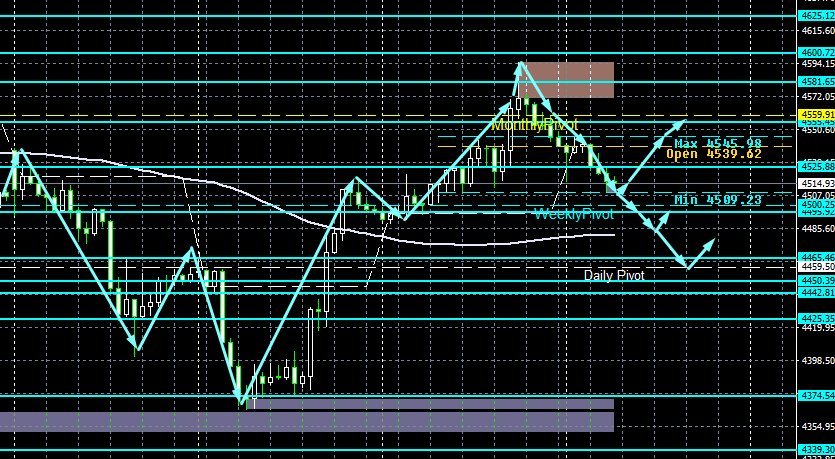The width and height of the screenshot is (835, 459).
Task: Select the narrow upper purple demand rectangle
Action: [x=430, y=404]
